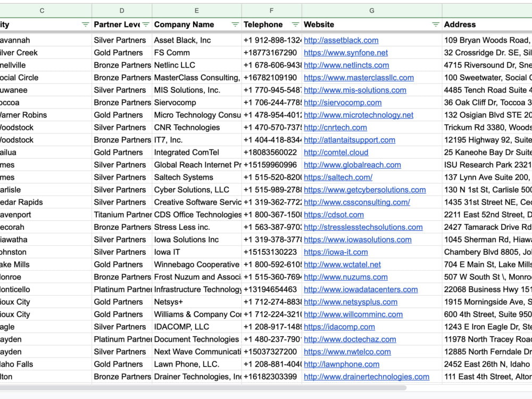Visit the www.globalreach.com link

352,165
